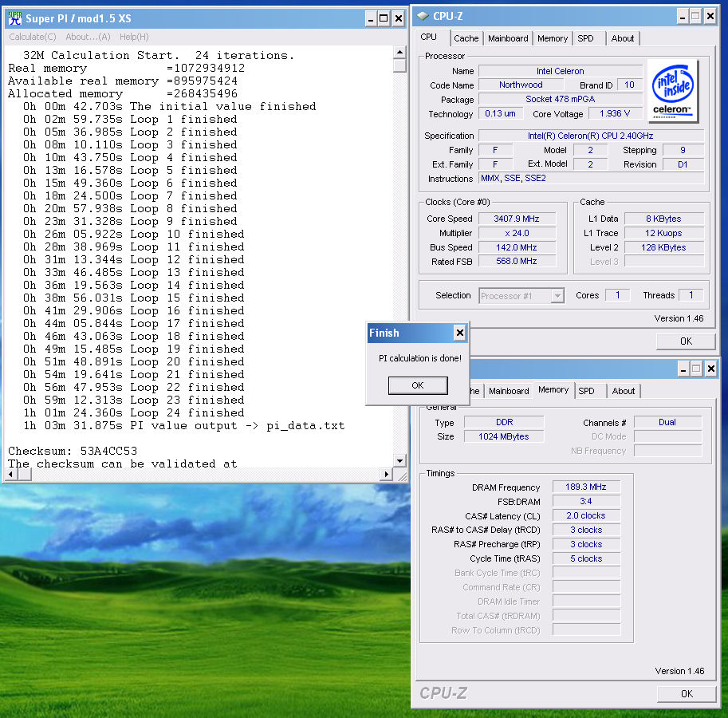Click Cycle Time (tRAS) value '5 clocks'
728x718 pixels.
click(586, 558)
